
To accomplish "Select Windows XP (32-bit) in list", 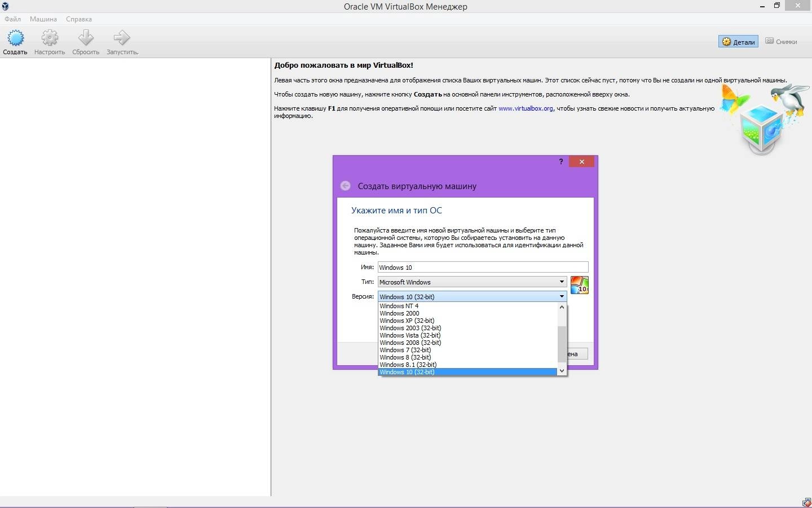I will (467, 321).
